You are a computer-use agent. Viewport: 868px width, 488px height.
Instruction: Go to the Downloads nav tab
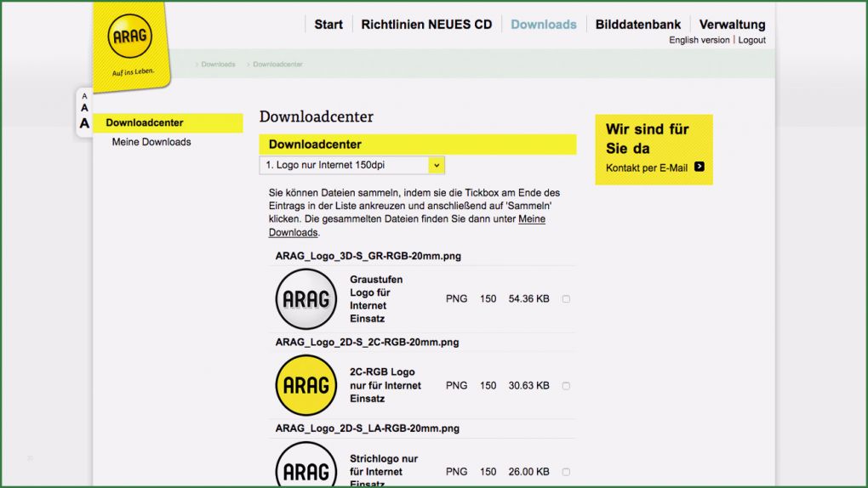(x=544, y=25)
